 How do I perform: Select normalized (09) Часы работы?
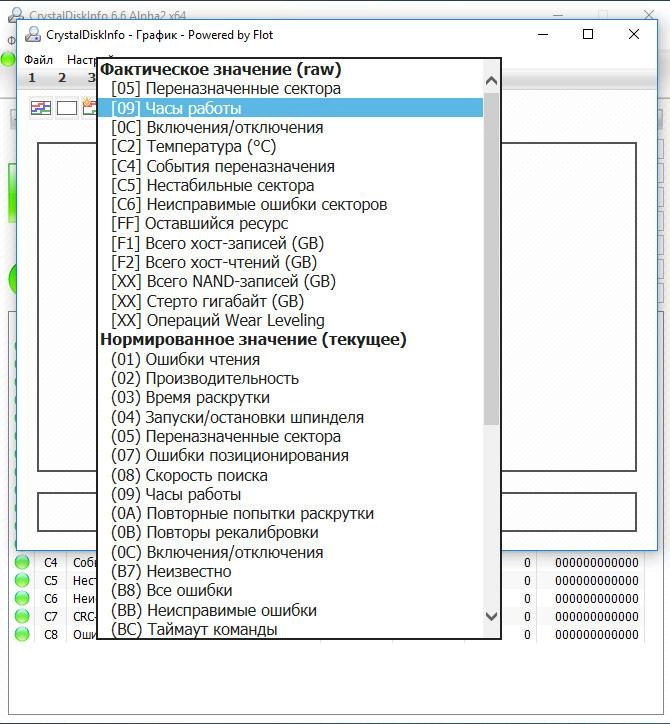[x=290, y=495]
